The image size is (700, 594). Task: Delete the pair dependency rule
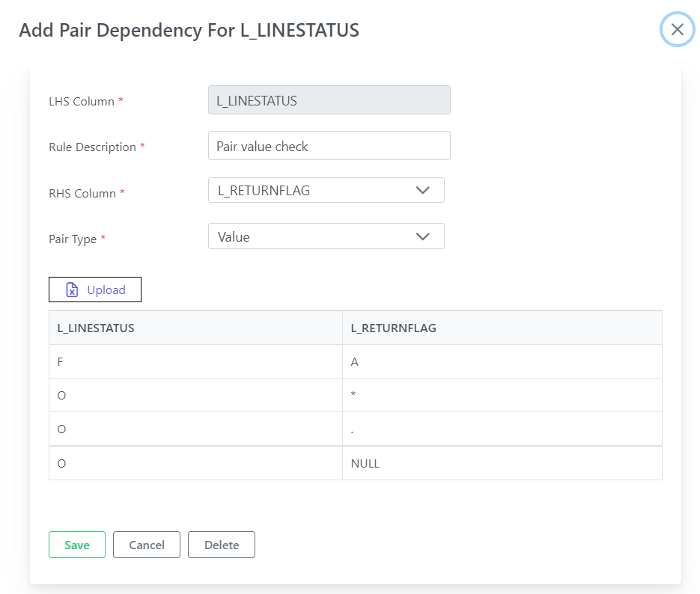[222, 545]
